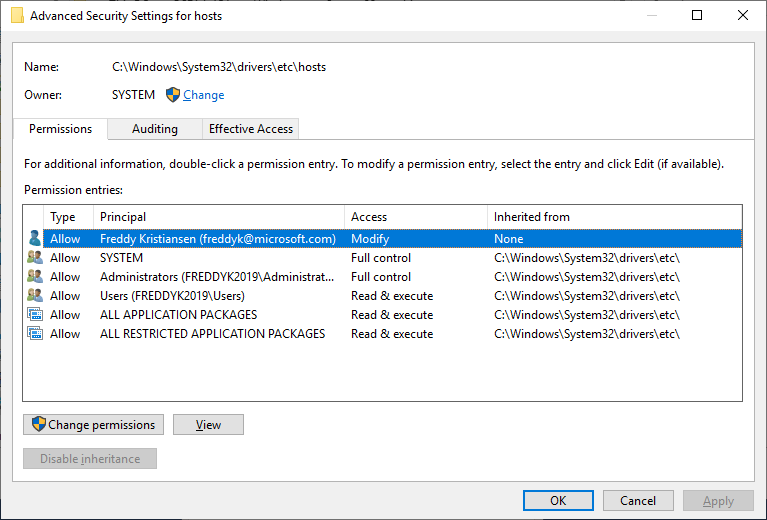Click the Change owner link
Image resolution: width=767 pixels, height=520 pixels.
coord(203,95)
